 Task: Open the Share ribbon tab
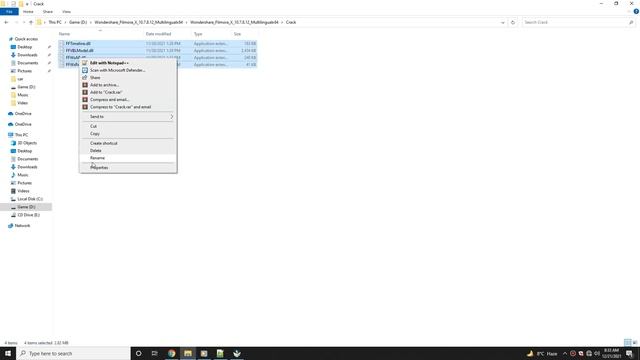click(x=48, y=12)
